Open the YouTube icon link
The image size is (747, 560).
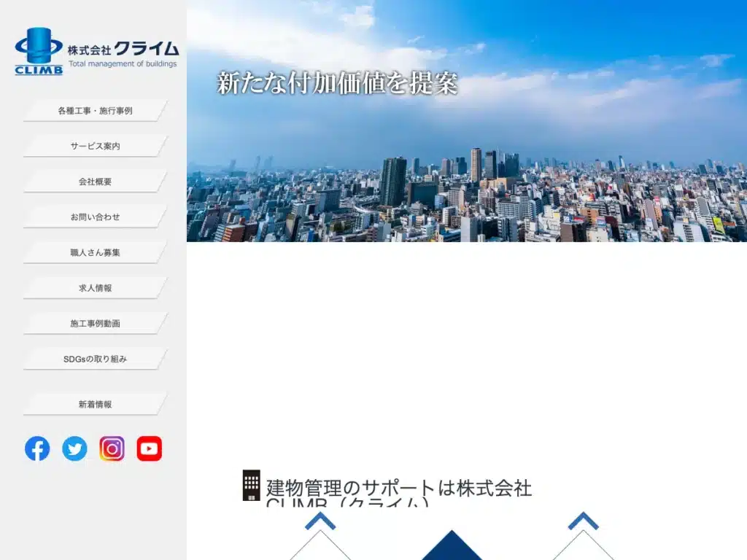(149, 448)
